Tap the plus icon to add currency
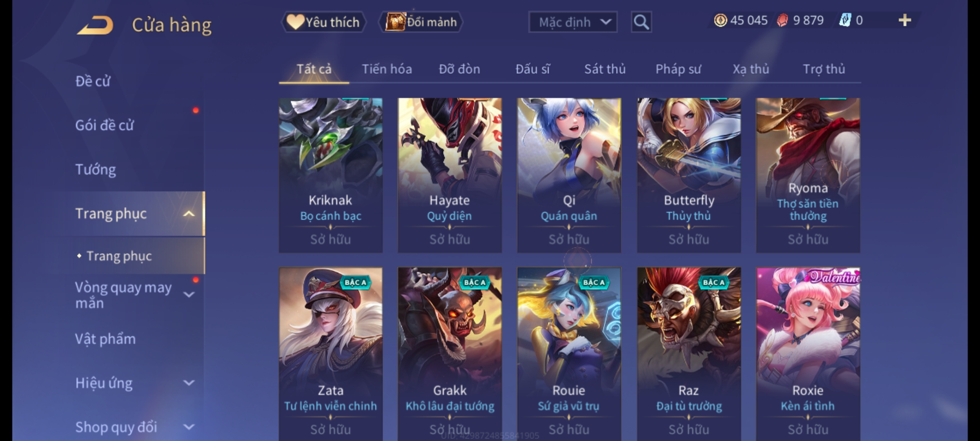980x441 pixels. (905, 20)
